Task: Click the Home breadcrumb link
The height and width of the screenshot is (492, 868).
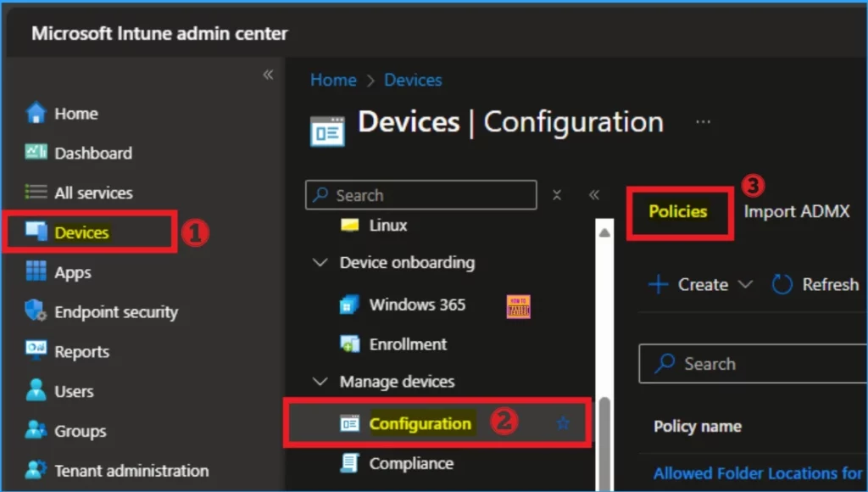Action: click(333, 81)
